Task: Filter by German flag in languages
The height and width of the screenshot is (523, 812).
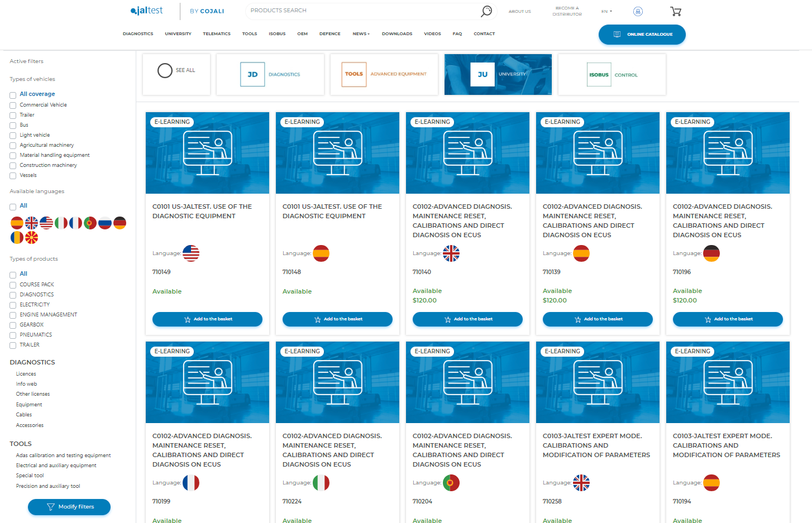Action: [120, 223]
